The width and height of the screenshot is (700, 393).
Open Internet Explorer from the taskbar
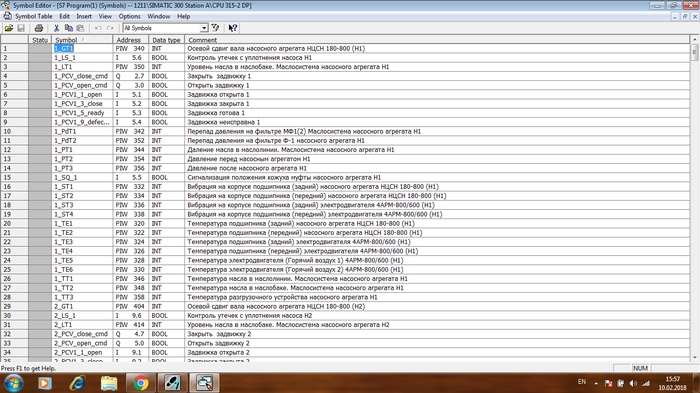(x=77, y=383)
